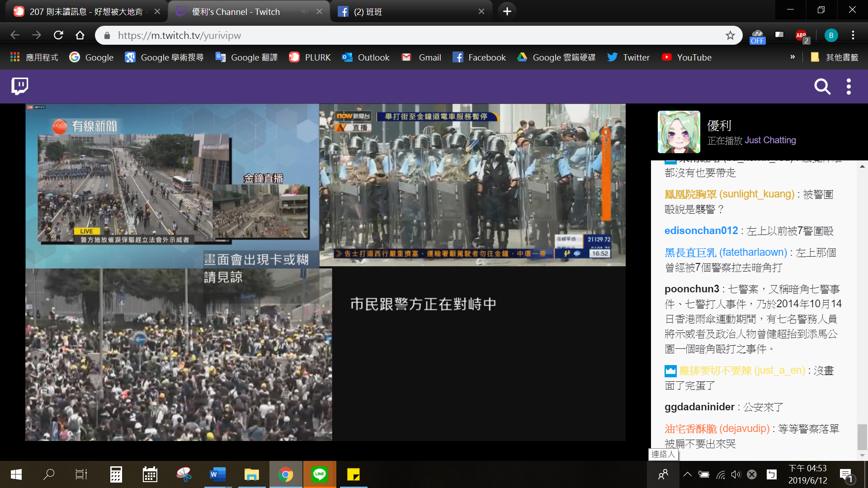Open Calendar app on taskbar
The height and width of the screenshot is (488, 868).
(x=150, y=474)
